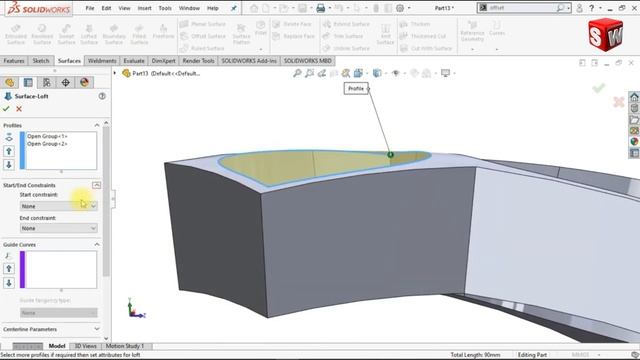640x360 pixels.
Task: Open the DisplayManager appearance tab
Action: (84, 82)
